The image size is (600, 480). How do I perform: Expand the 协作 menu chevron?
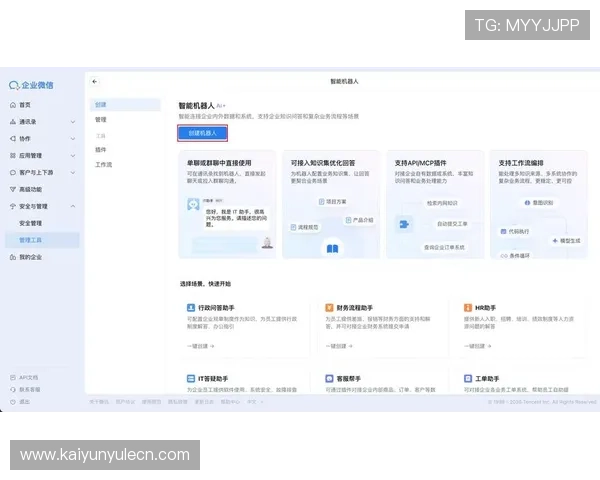[x=73, y=139]
